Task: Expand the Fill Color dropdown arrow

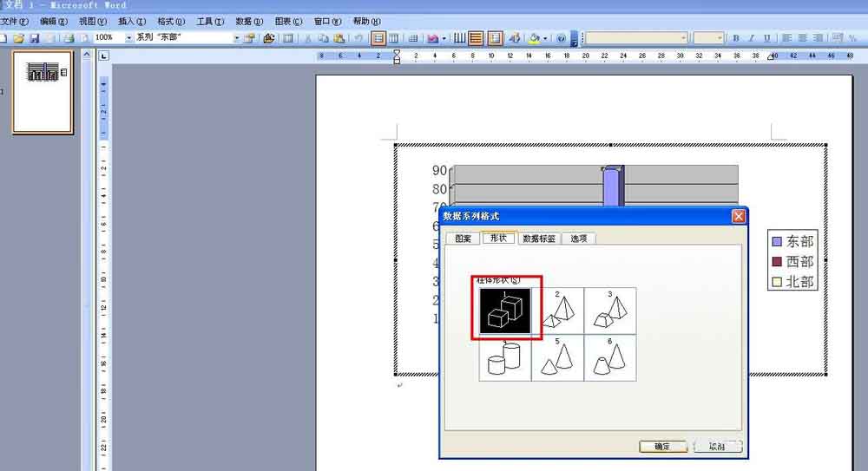Action: point(545,38)
